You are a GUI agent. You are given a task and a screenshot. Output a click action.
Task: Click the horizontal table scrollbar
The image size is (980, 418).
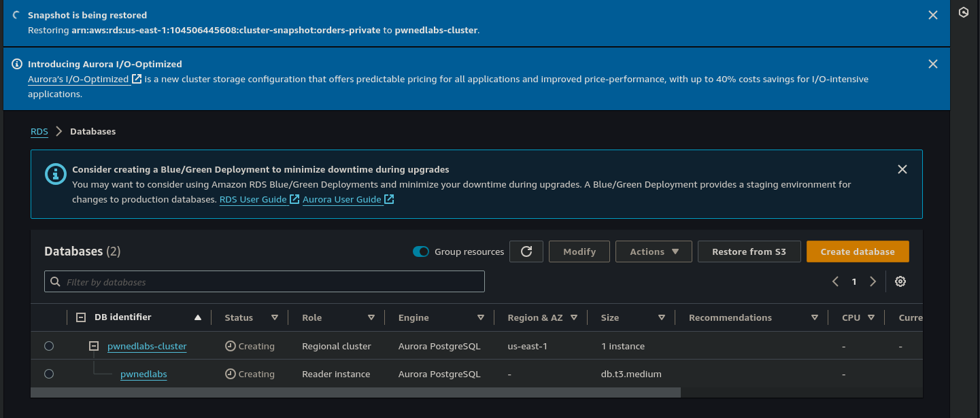(x=355, y=392)
